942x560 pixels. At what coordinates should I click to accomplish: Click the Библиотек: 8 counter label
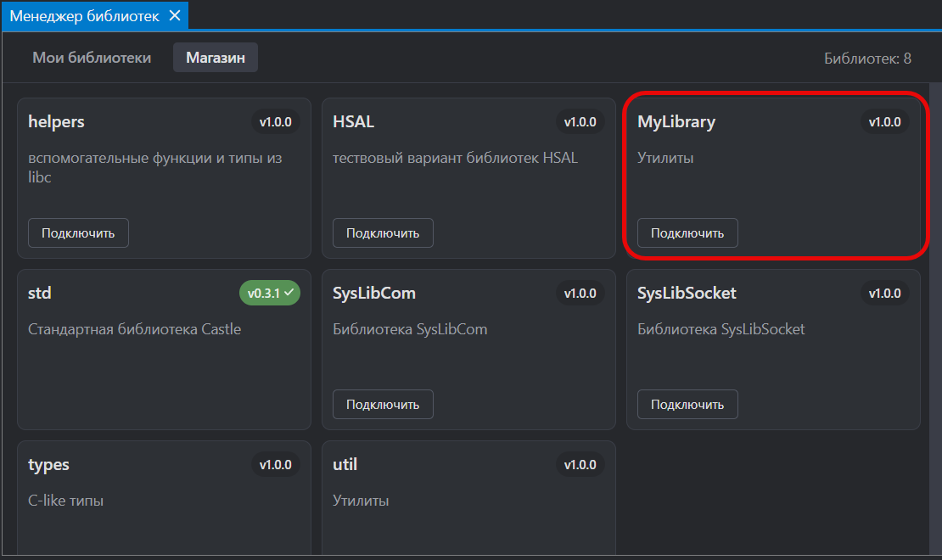[x=867, y=59]
